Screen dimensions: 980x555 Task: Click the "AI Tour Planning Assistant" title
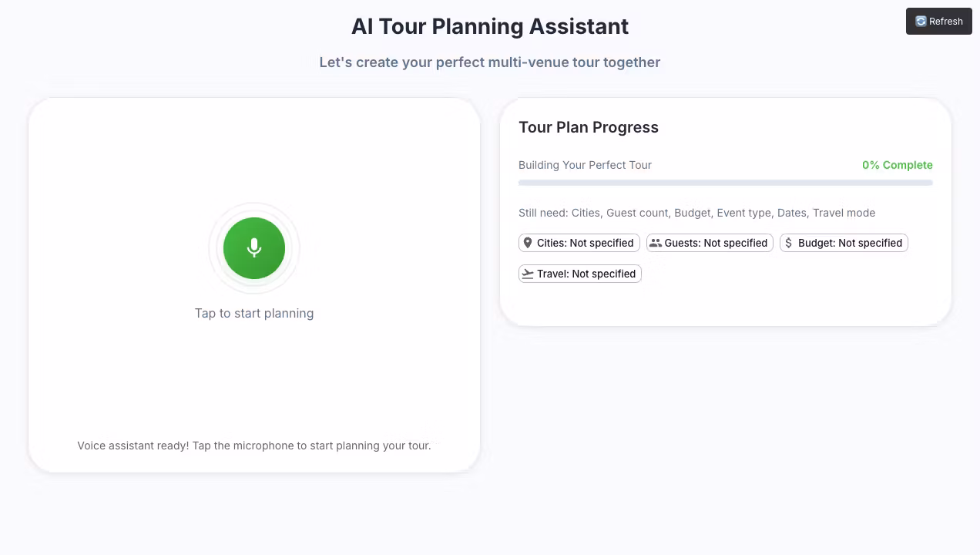pyautogui.click(x=490, y=26)
